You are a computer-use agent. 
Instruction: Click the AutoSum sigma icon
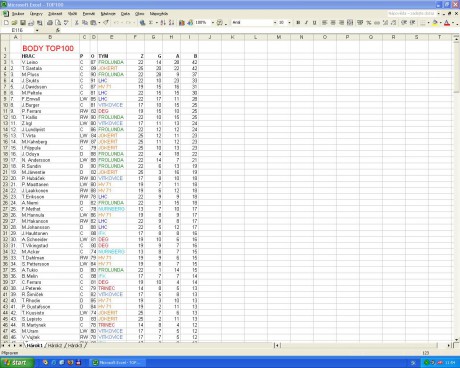click(x=151, y=23)
